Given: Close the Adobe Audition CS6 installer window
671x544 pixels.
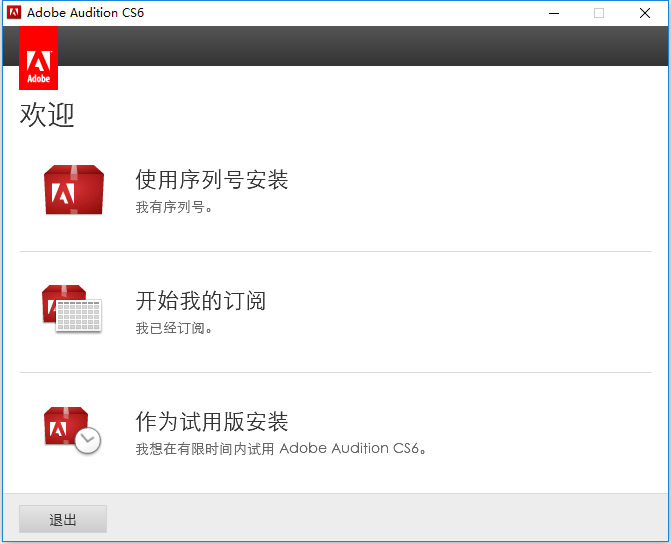Looking at the screenshot, I should (645, 13).
